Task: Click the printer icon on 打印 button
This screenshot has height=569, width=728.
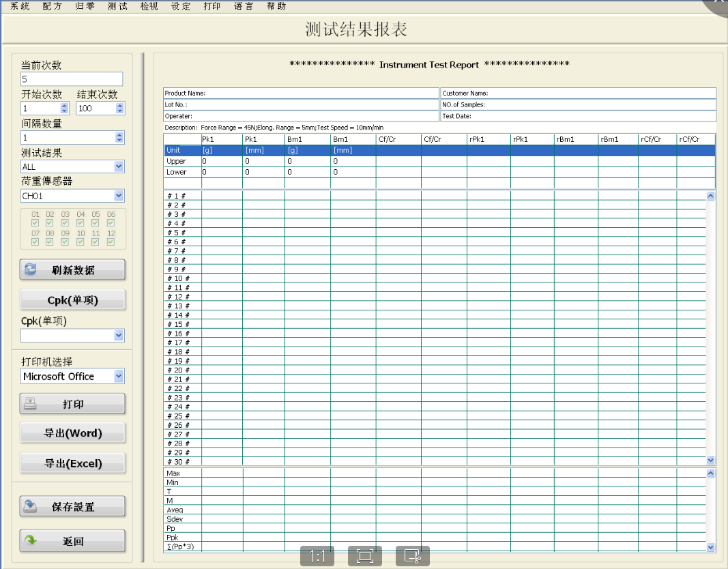Action: pyautogui.click(x=31, y=404)
